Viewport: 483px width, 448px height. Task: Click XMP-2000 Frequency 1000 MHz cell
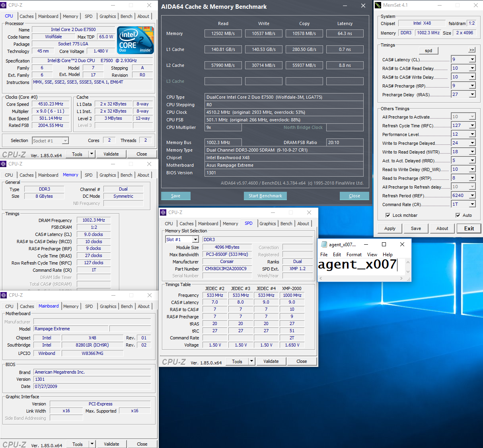[x=292, y=295]
